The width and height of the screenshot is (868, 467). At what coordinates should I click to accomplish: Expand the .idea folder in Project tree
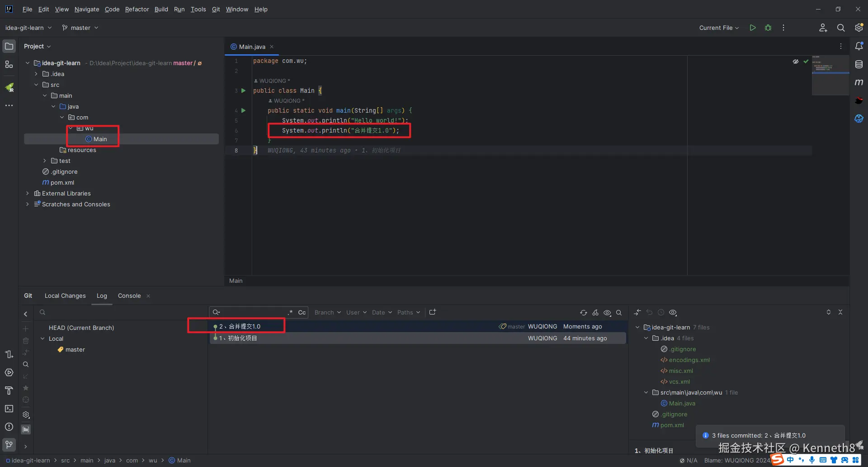36,74
